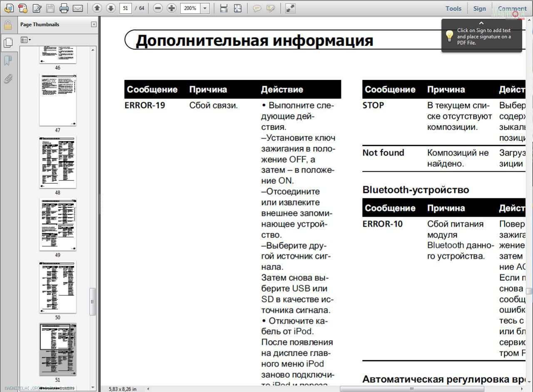
Task: Collapse the Page Thumbnails pane arrow
Action: (x=94, y=25)
